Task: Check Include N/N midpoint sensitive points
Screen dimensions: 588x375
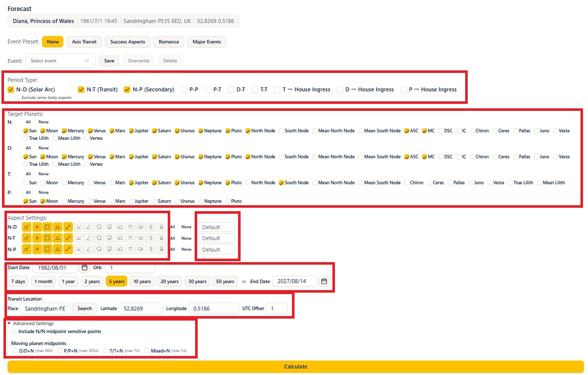Action: 13,332
